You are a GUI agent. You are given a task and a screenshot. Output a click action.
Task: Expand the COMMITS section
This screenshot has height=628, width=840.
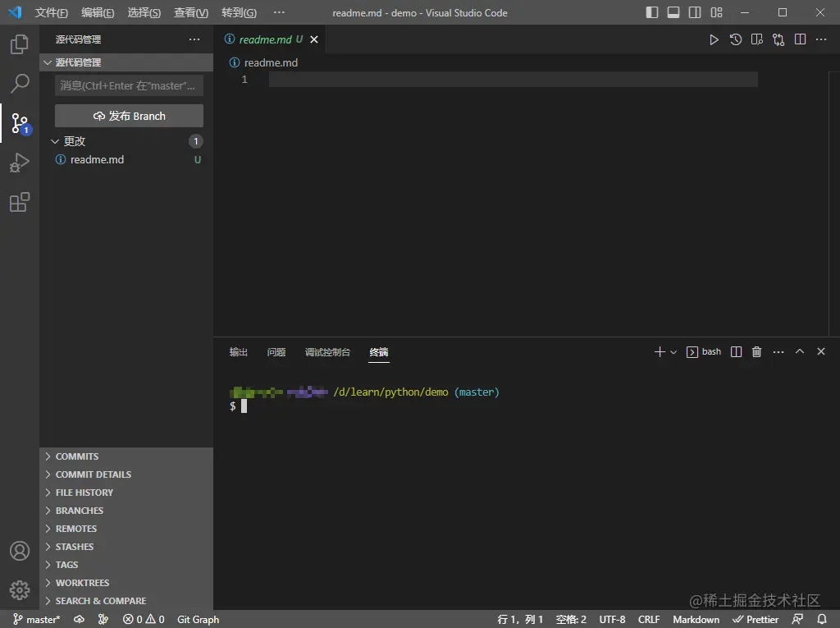[x=126, y=456]
